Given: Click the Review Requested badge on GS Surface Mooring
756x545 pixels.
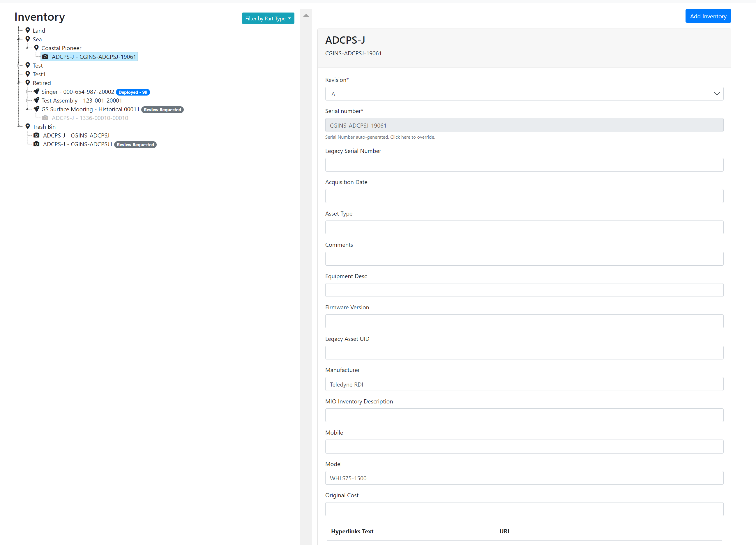Looking at the screenshot, I should click(162, 110).
